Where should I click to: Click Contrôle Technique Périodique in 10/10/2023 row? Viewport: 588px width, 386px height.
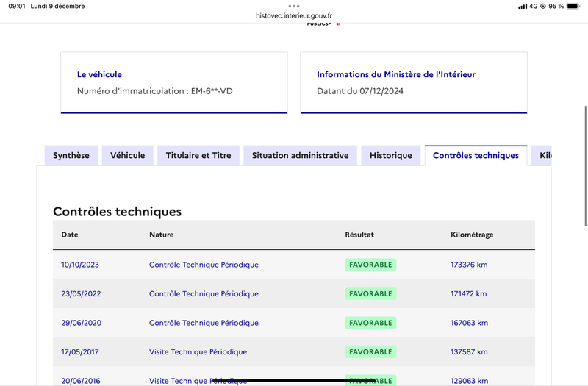point(204,265)
